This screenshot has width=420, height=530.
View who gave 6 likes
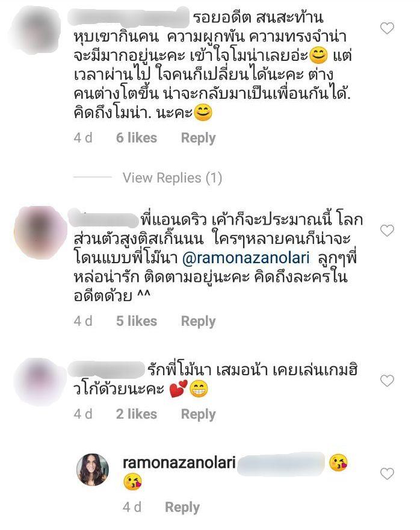137,138
